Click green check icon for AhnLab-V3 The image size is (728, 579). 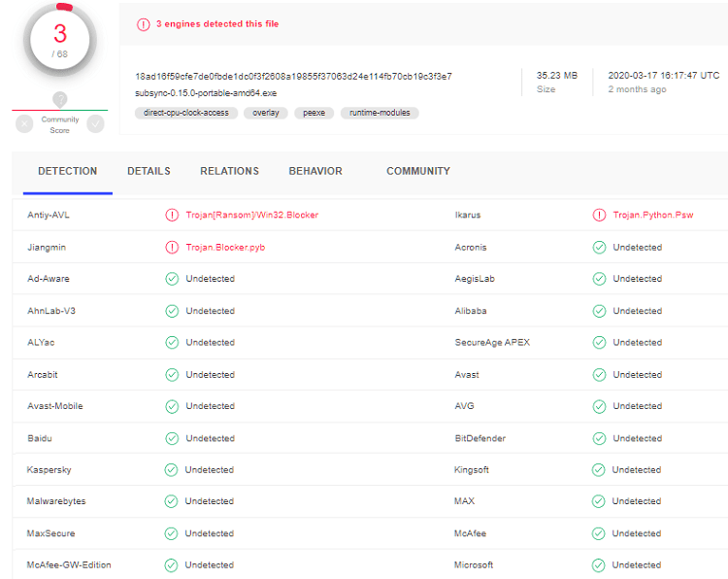click(172, 311)
